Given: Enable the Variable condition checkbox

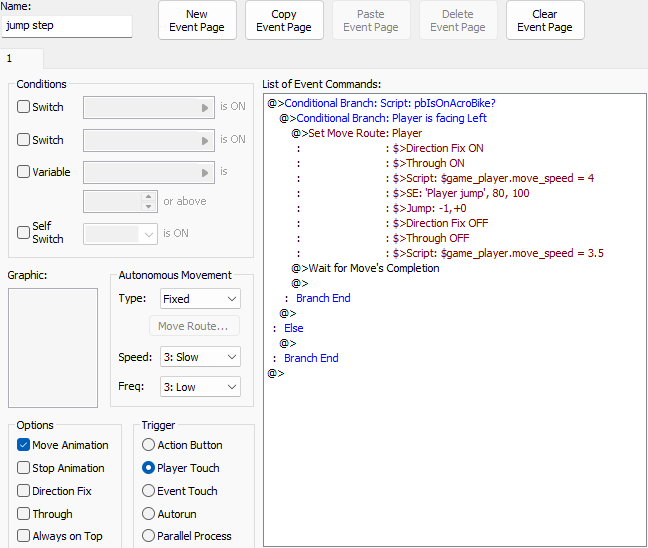Looking at the screenshot, I should click(24, 172).
